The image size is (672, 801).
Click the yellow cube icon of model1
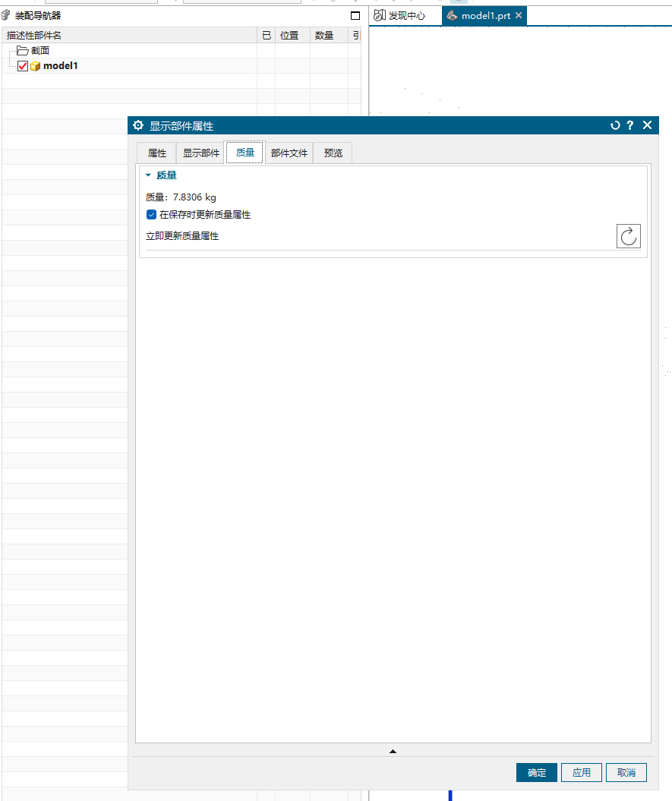pos(35,66)
